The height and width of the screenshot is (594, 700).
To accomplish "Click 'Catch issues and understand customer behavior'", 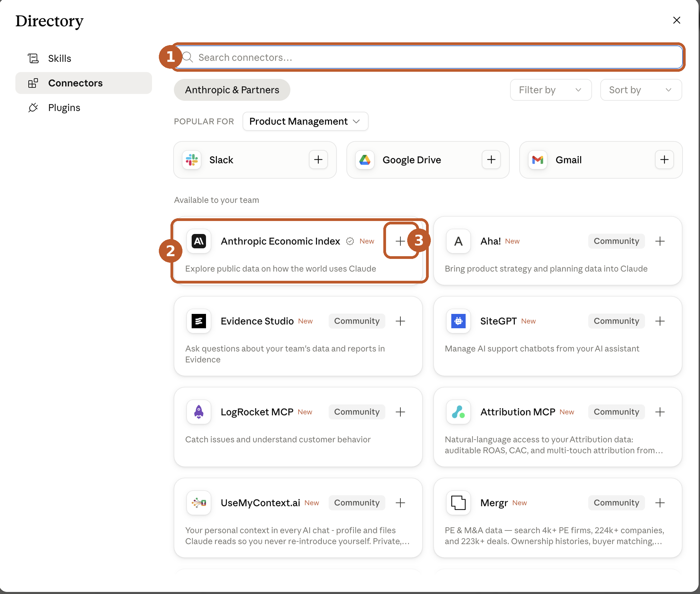I will (278, 439).
